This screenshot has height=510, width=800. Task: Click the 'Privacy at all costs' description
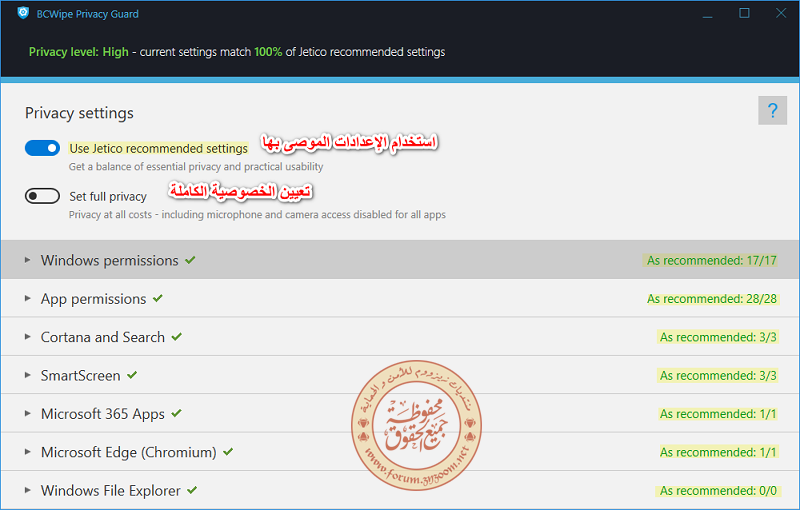pos(257,215)
